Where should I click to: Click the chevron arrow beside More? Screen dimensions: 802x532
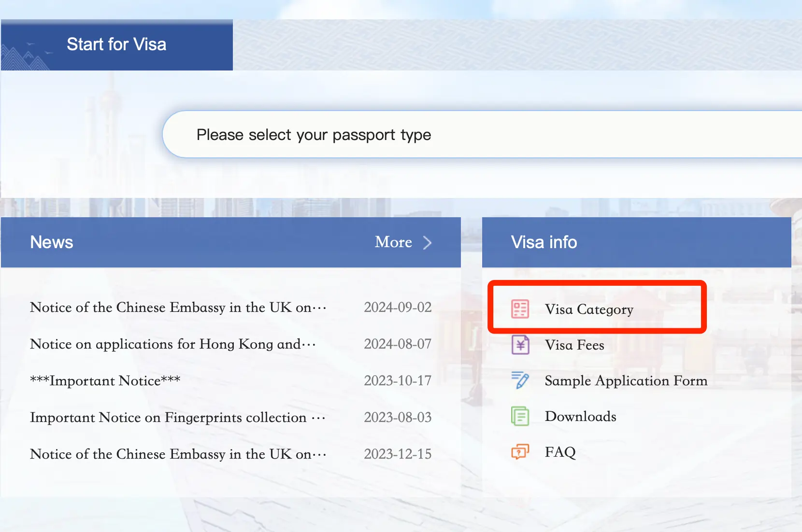(427, 242)
